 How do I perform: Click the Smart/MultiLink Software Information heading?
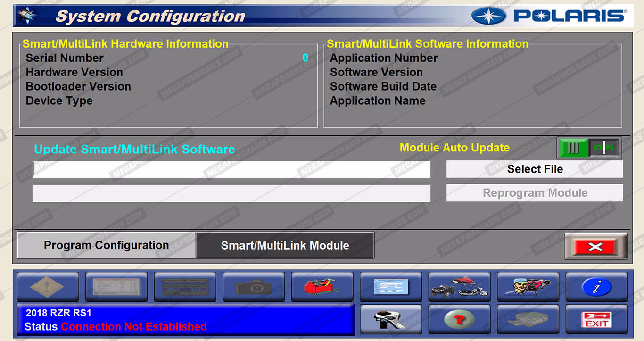[428, 44]
